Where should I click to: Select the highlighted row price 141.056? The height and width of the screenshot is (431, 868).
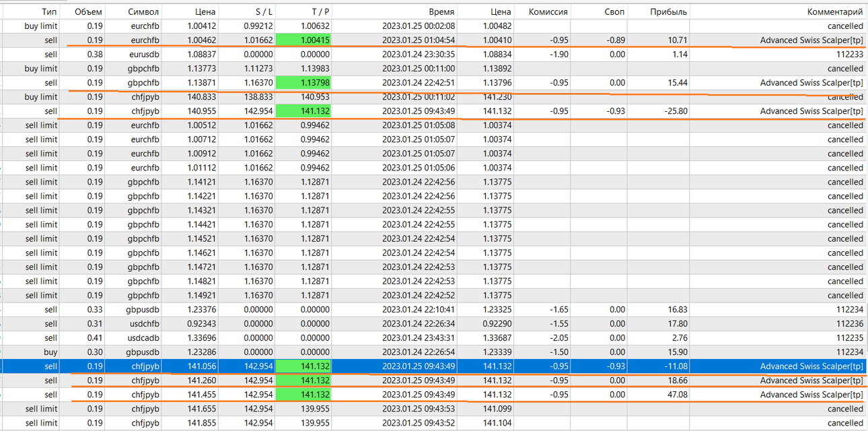click(201, 366)
